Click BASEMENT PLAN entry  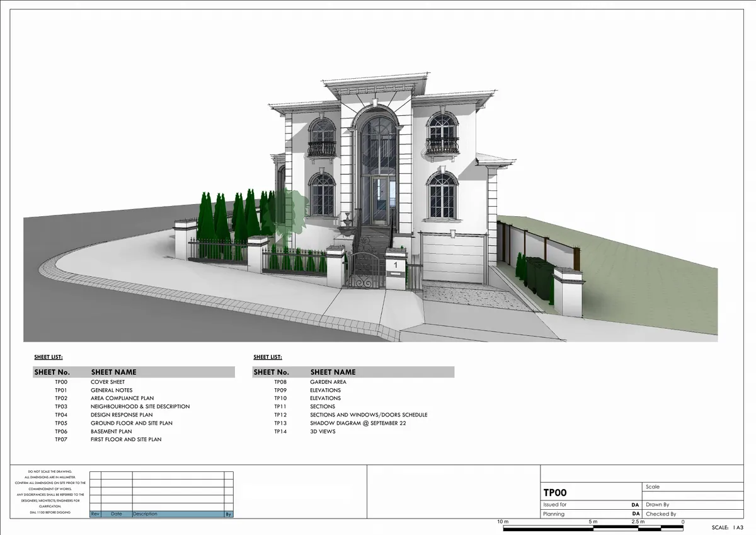point(112,431)
